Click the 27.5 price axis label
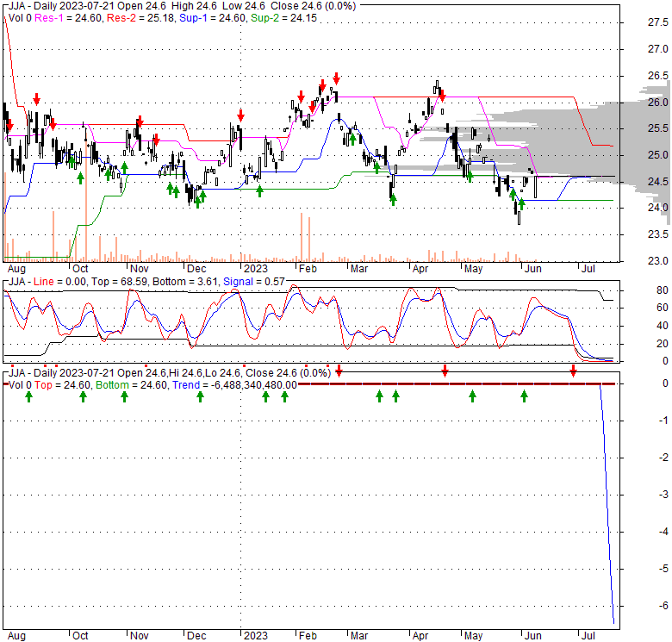This screenshot has width=672, height=642. pyautogui.click(x=658, y=22)
